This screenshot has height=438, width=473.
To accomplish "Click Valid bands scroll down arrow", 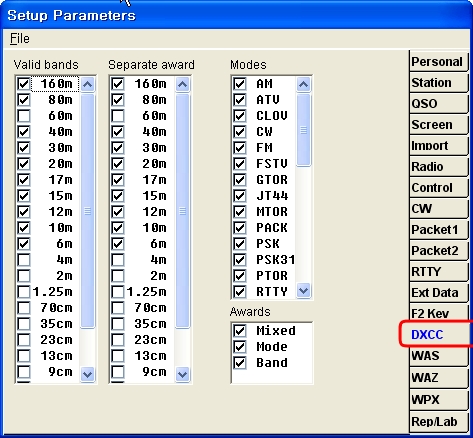I will pos(87,374).
